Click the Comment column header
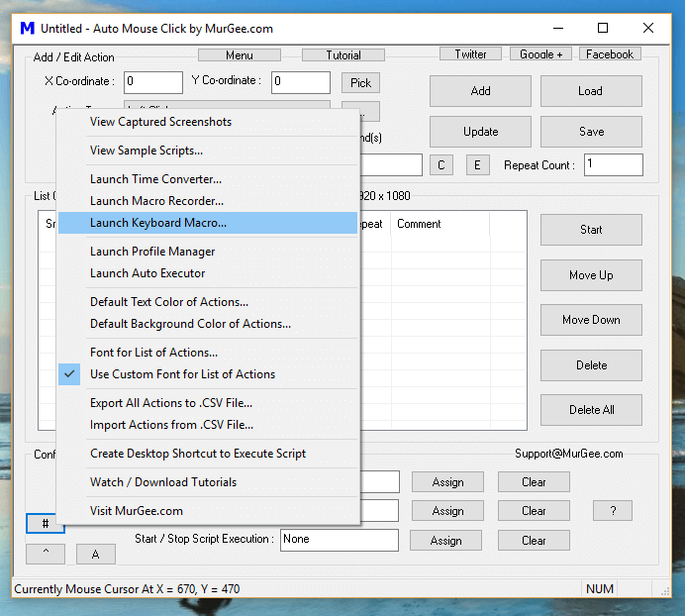The image size is (685, 616). [440, 224]
